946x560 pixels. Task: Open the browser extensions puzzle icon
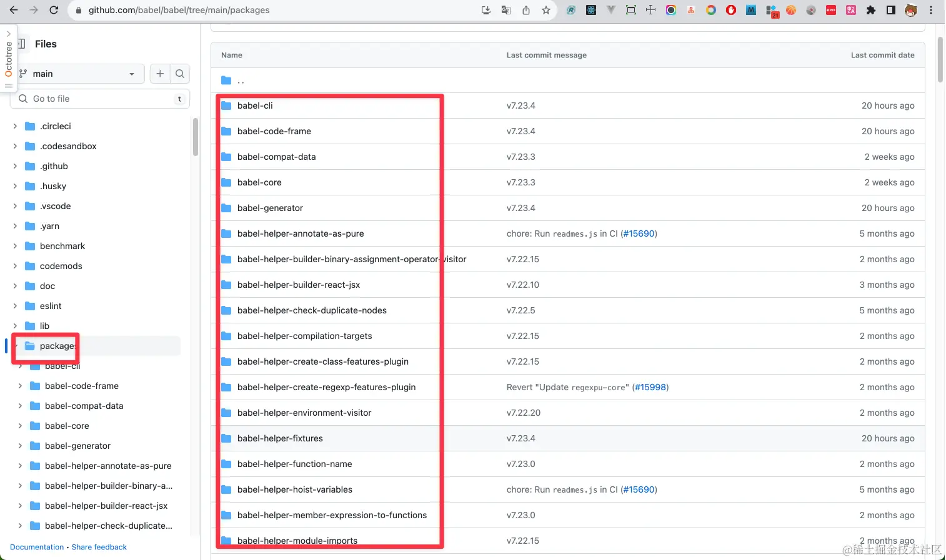871,10
